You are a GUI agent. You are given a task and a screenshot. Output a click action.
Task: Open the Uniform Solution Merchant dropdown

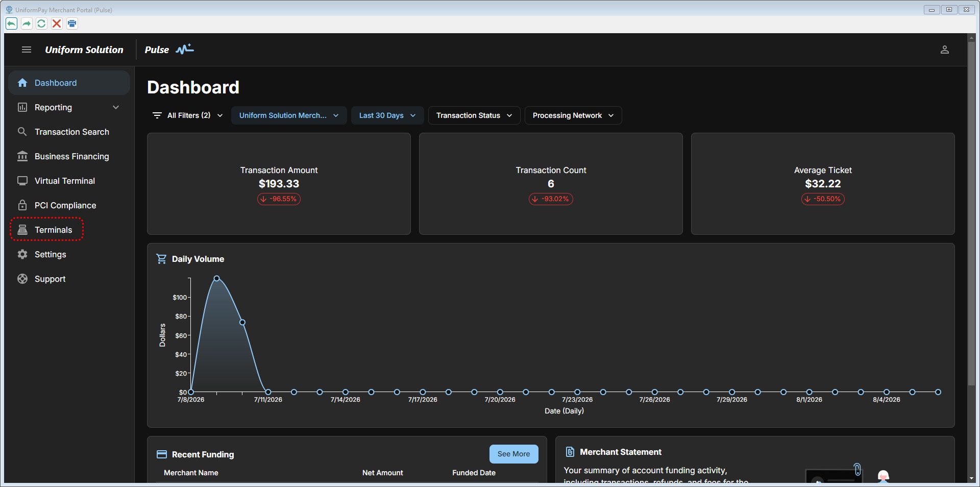point(289,115)
